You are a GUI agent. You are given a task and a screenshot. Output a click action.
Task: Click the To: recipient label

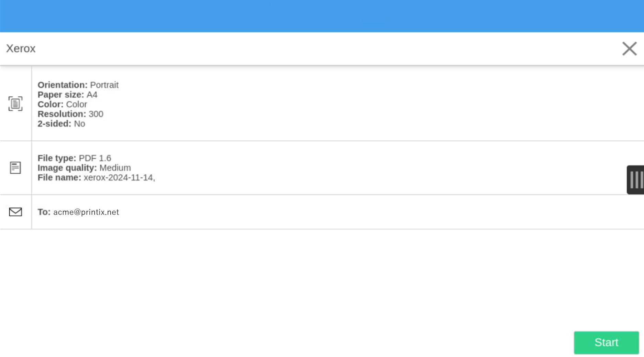click(x=44, y=212)
